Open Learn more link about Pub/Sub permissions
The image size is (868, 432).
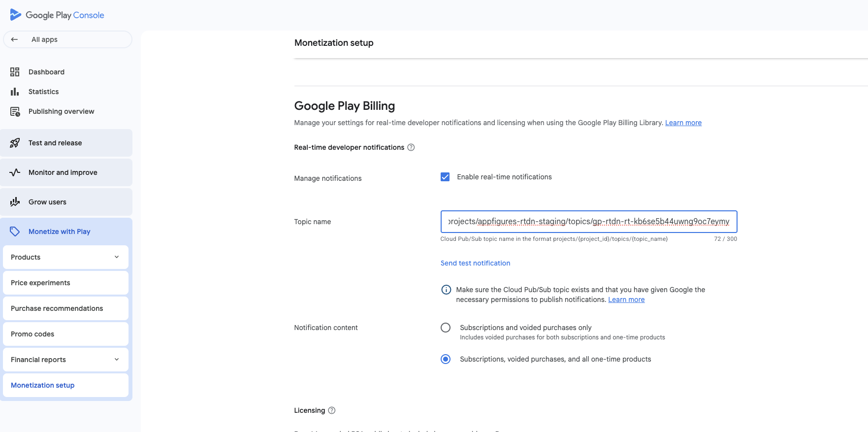coord(626,299)
